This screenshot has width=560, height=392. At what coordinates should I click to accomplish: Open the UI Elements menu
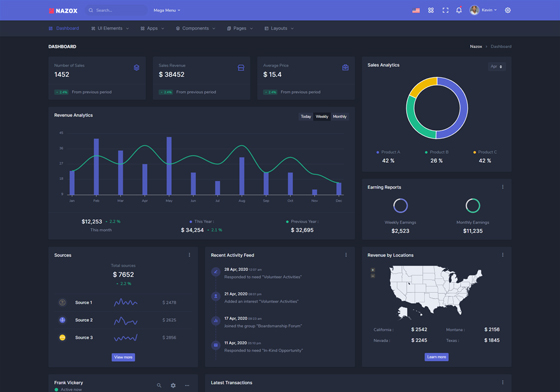tap(110, 28)
